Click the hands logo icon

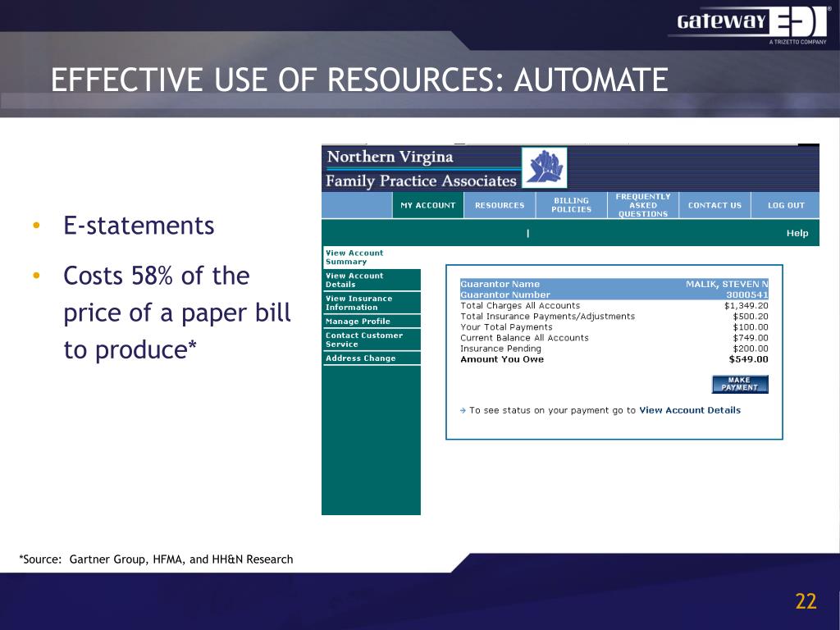click(545, 167)
